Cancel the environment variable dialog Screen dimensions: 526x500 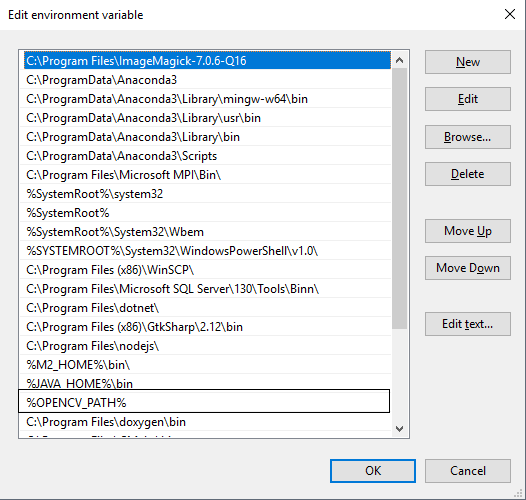click(468, 471)
